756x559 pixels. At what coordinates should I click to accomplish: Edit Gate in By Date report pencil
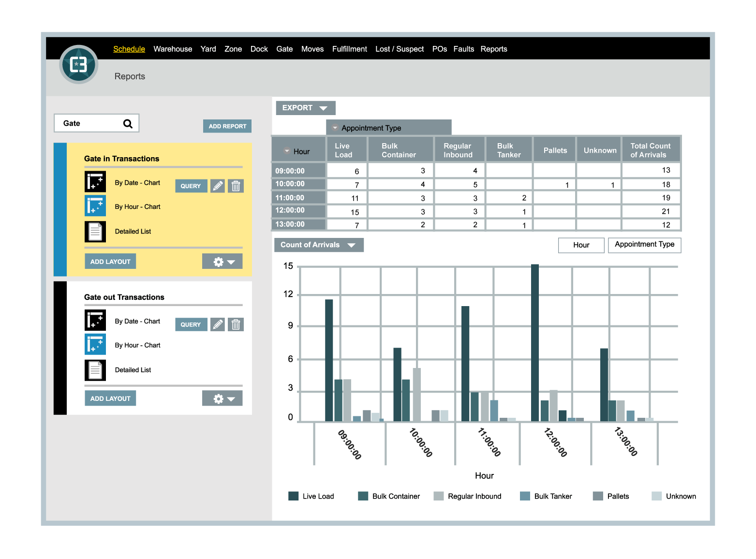(x=218, y=186)
